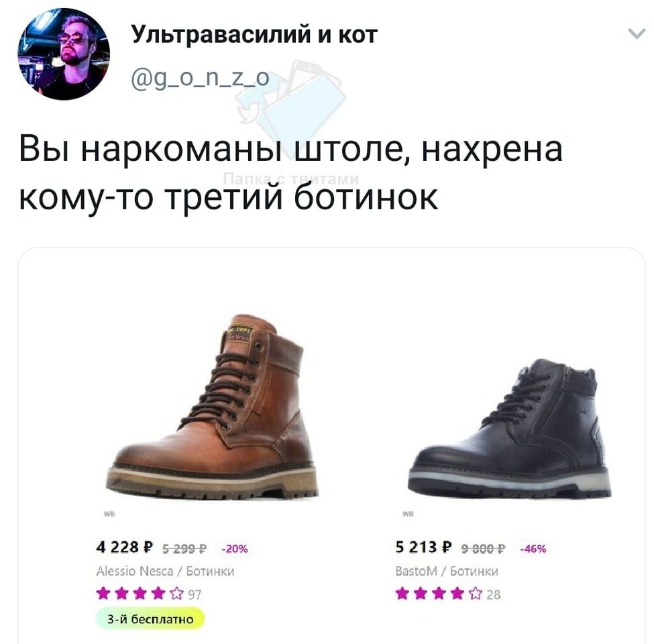Click the WB logo under the black boot
Viewport: 654px width, 644px height.
point(408,515)
